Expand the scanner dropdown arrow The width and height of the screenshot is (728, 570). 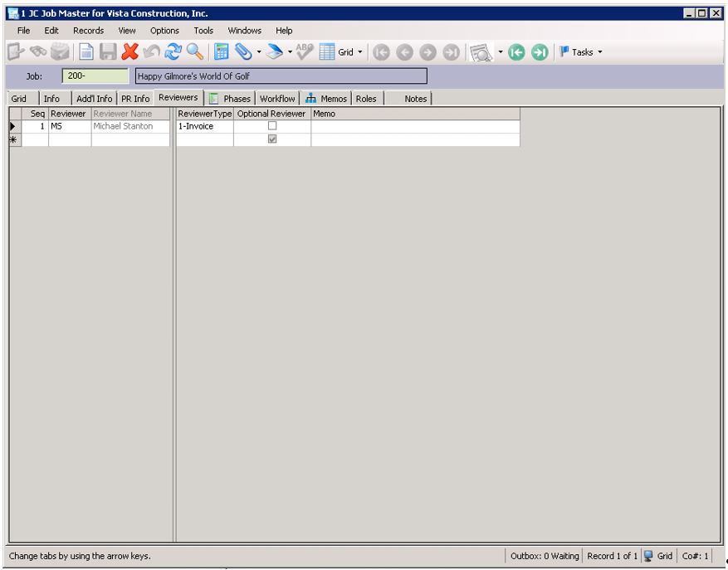coord(290,52)
